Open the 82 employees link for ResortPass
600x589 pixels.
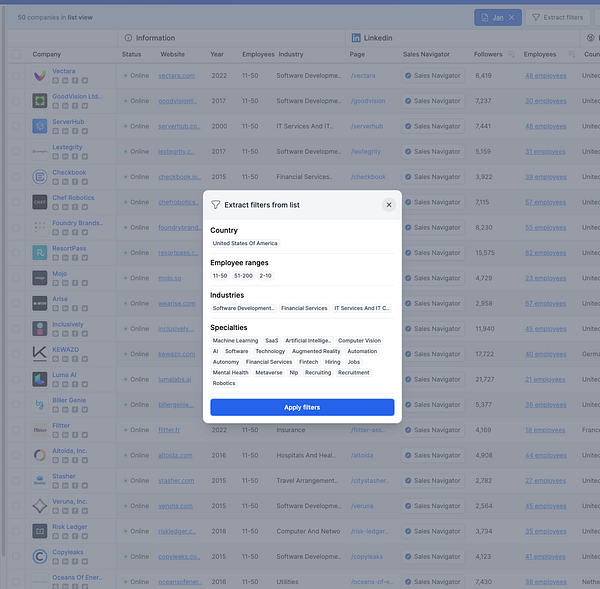click(x=546, y=253)
